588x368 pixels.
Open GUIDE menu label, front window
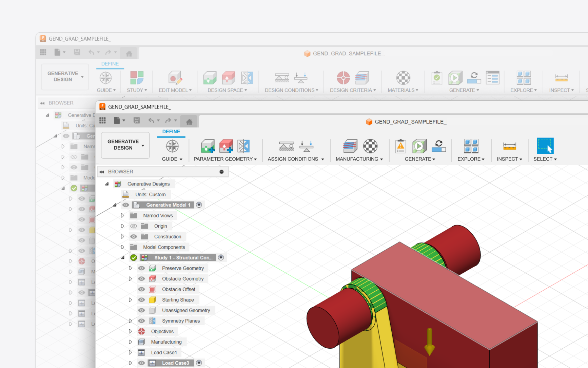172,159
